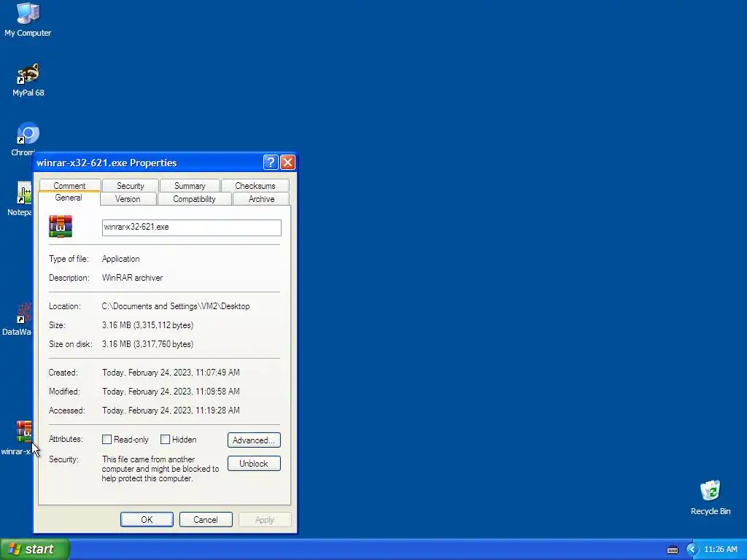This screenshot has height=560, width=747.
Task: Click the 'Application' type of file text
Action: [x=120, y=259]
